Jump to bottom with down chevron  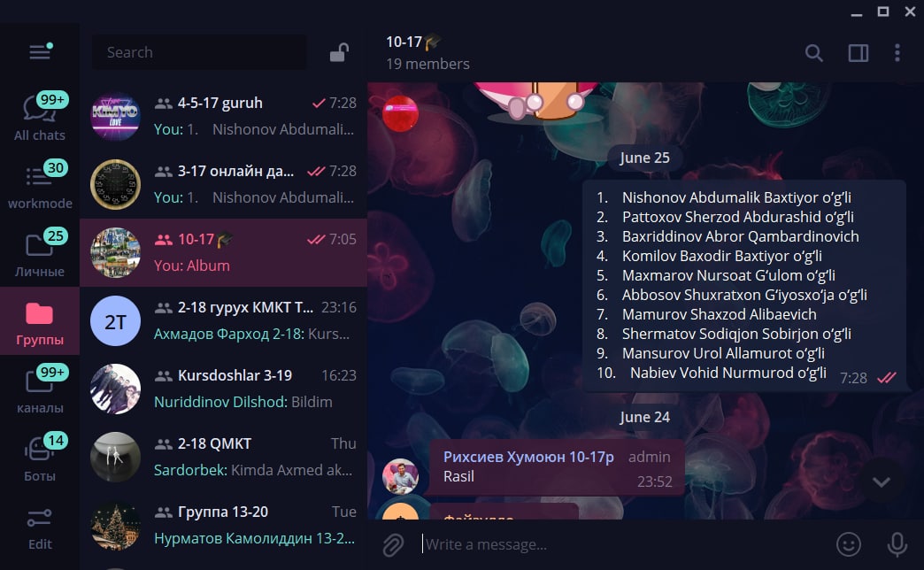(x=881, y=482)
